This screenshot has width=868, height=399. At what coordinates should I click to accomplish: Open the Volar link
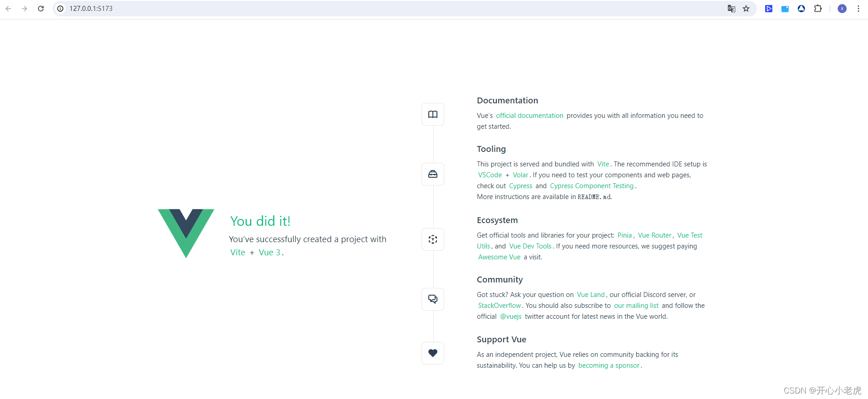(520, 175)
